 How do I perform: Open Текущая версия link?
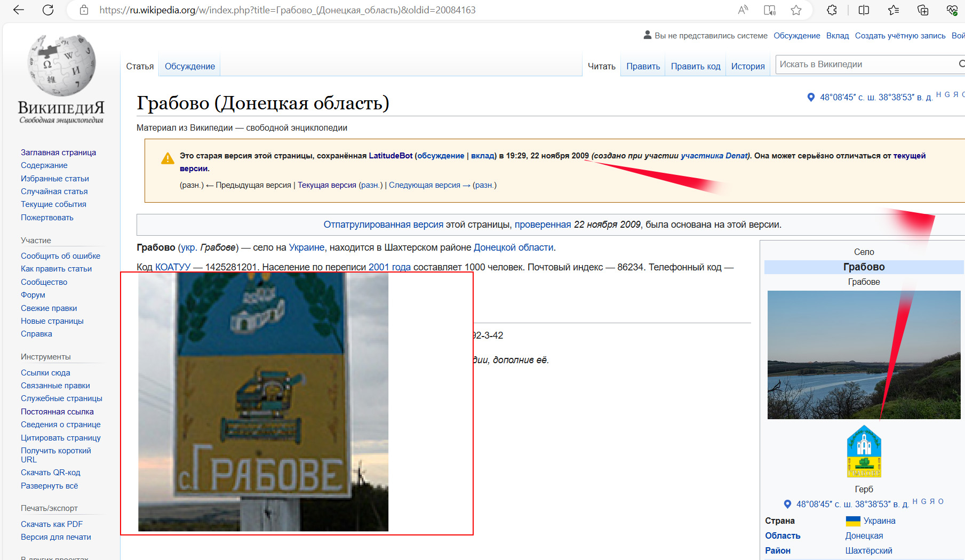coord(327,185)
